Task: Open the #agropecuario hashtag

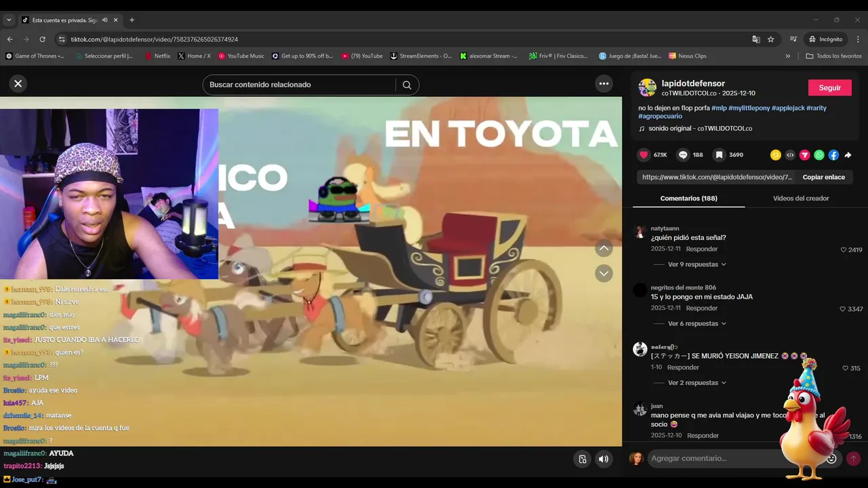Action: [x=660, y=117]
